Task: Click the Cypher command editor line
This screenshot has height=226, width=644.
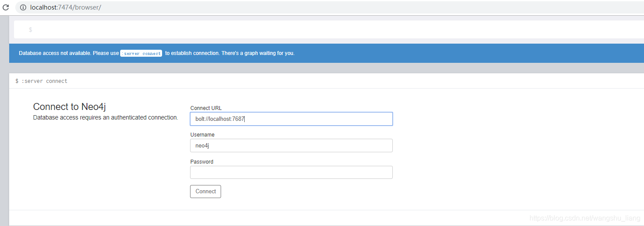Action: point(329,30)
